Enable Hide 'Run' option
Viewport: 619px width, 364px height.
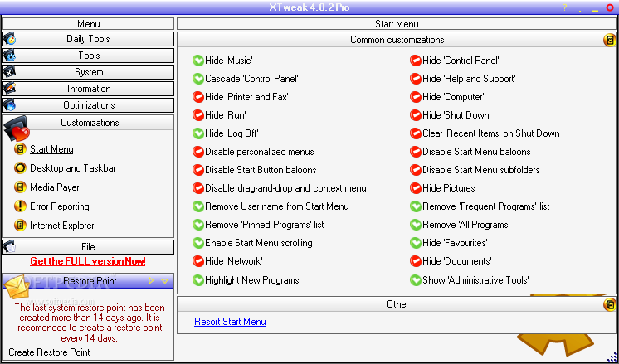(197, 115)
